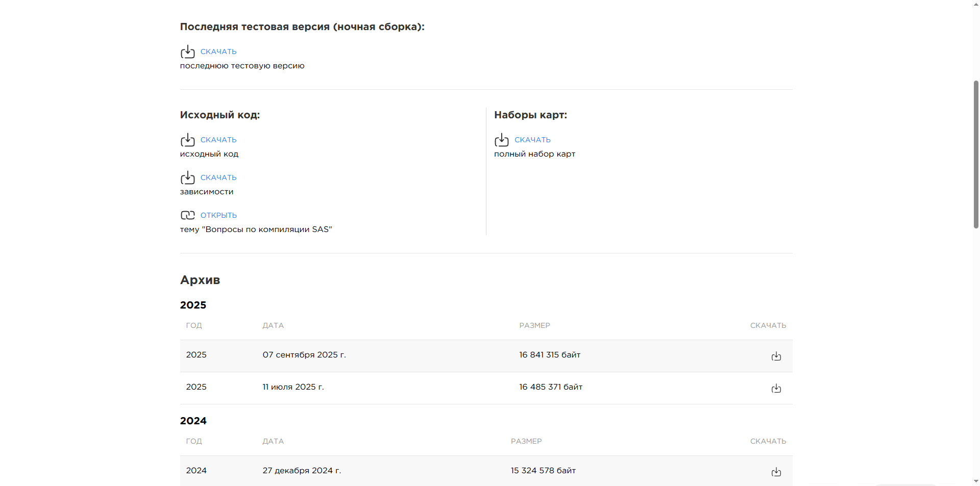The height and width of the screenshot is (486, 980).
Task: Download the 27 декабря 2024 archive build
Action: pyautogui.click(x=776, y=472)
